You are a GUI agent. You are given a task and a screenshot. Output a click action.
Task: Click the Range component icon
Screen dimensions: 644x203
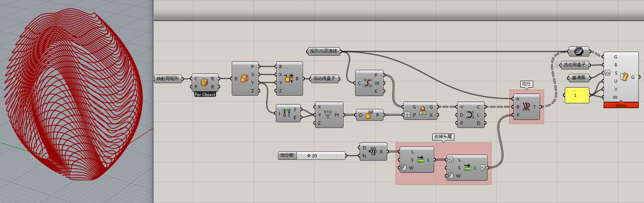(373, 151)
